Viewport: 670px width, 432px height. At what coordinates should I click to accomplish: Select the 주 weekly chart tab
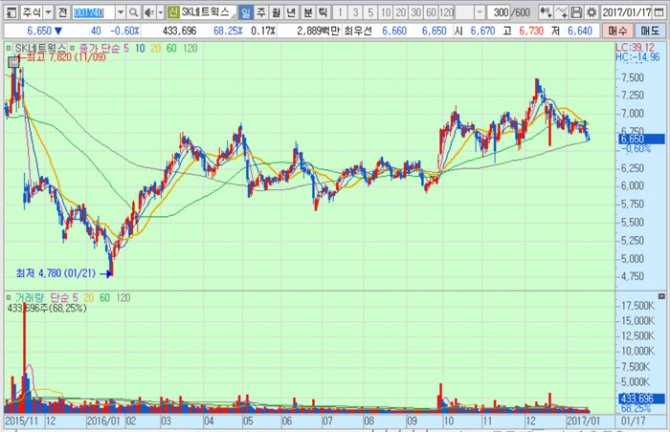coord(261,11)
